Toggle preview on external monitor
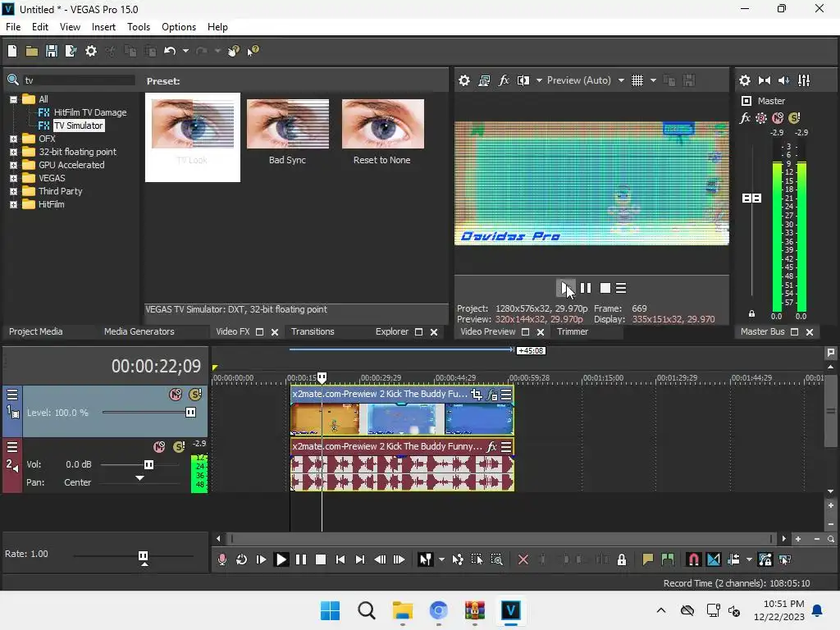 coord(484,80)
